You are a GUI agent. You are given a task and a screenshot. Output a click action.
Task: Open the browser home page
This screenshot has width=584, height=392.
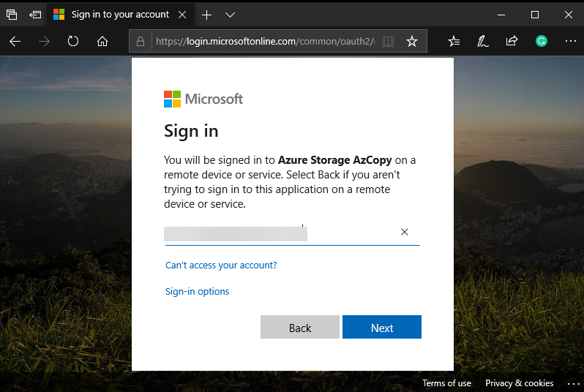tap(102, 42)
